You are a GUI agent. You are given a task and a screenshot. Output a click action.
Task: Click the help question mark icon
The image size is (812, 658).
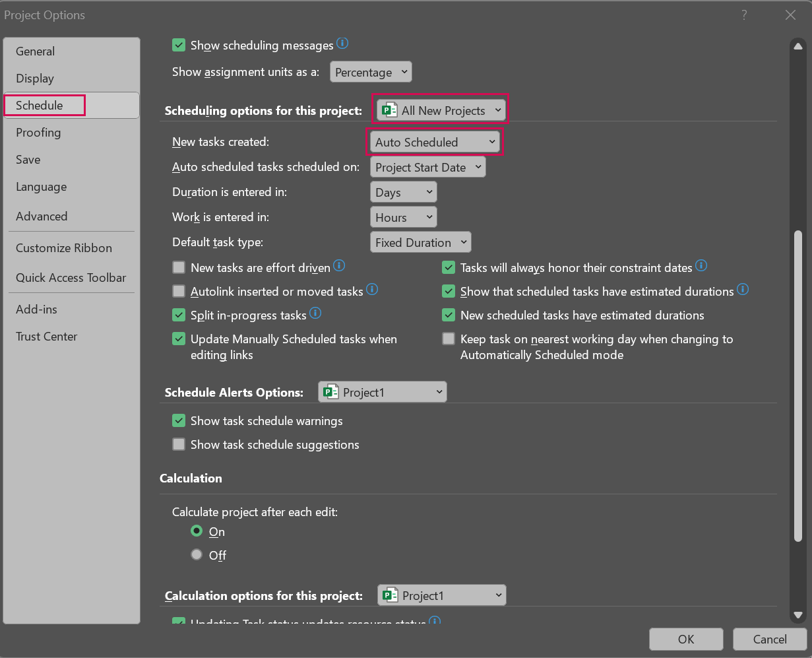[x=743, y=15]
